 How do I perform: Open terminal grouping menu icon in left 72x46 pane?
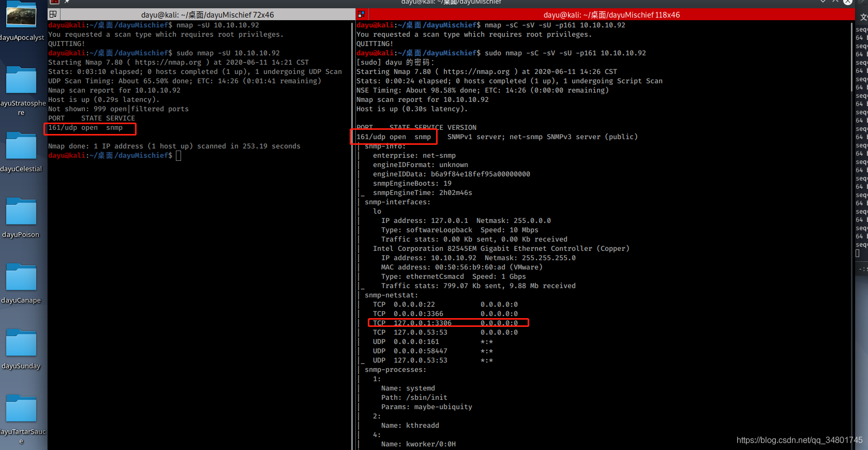tap(53, 14)
